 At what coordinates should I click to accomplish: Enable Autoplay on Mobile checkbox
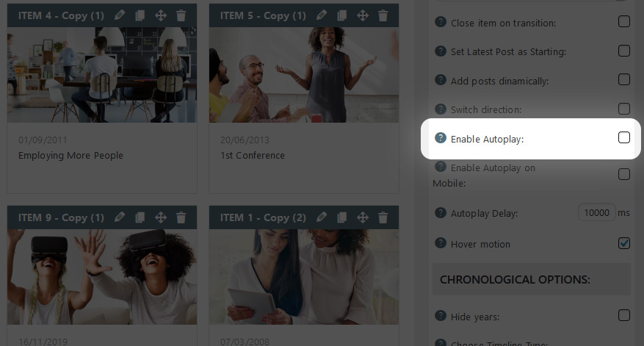click(x=624, y=174)
